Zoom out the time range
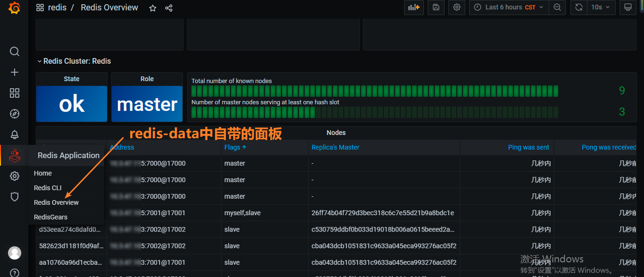644x277 pixels. tap(557, 7)
